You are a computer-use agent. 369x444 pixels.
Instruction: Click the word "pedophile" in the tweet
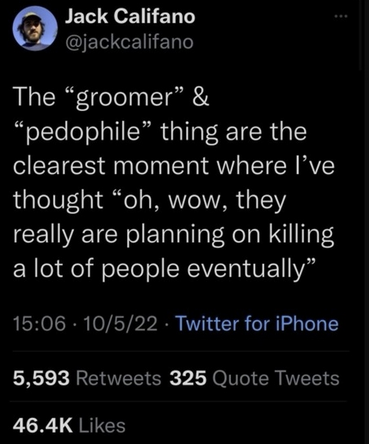coord(82,132)
